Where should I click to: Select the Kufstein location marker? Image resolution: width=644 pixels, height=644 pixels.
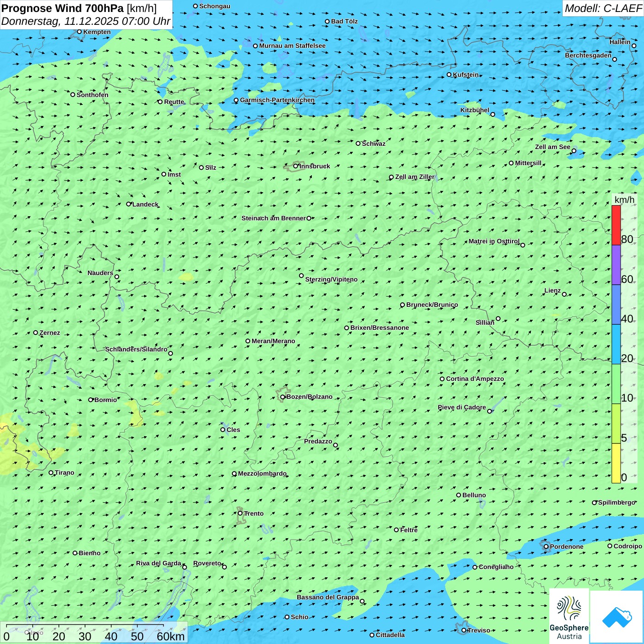pos(449,75)
